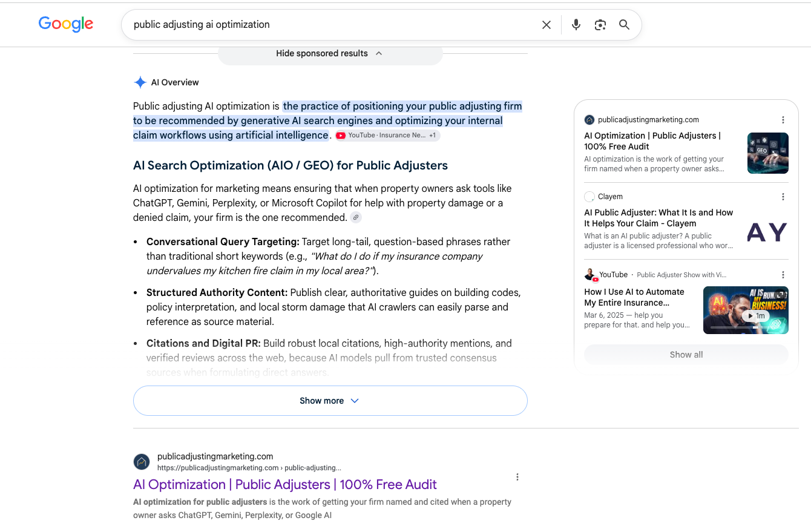This screenshot has height=532, width=811.
Task: Open options menu for YouTube source card
Action: [783, 275]
